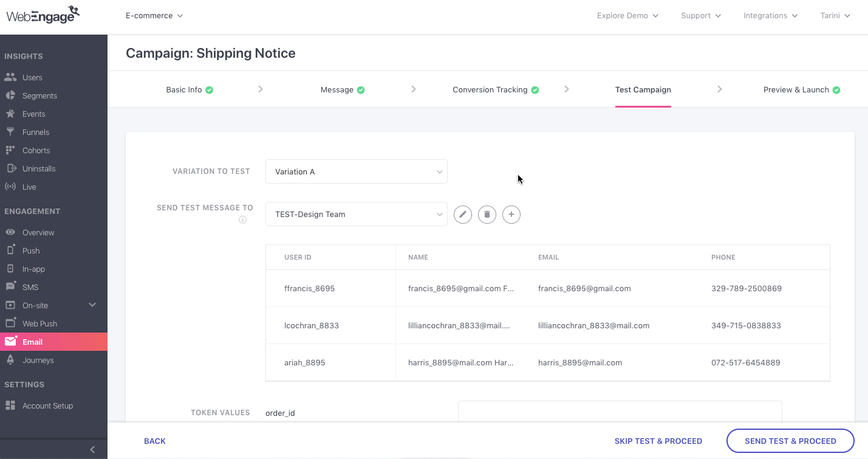Click the order_id token label
The image size is (868, 459).
[280, 413]
